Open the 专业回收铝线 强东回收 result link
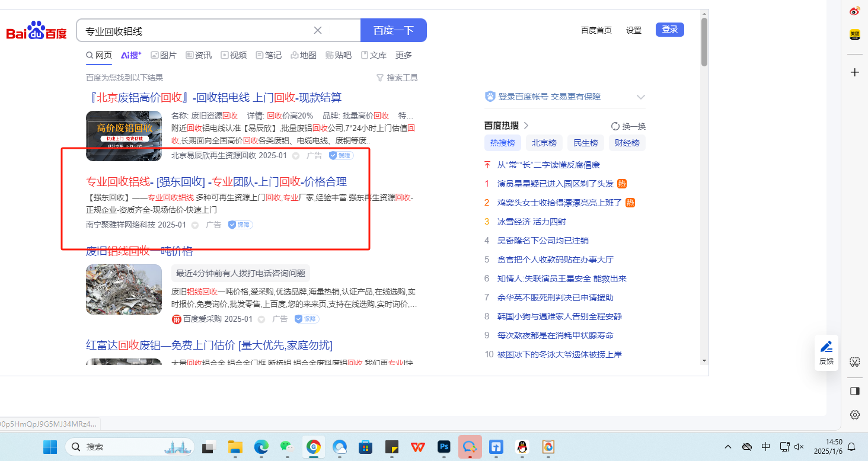 click(216, 182)
